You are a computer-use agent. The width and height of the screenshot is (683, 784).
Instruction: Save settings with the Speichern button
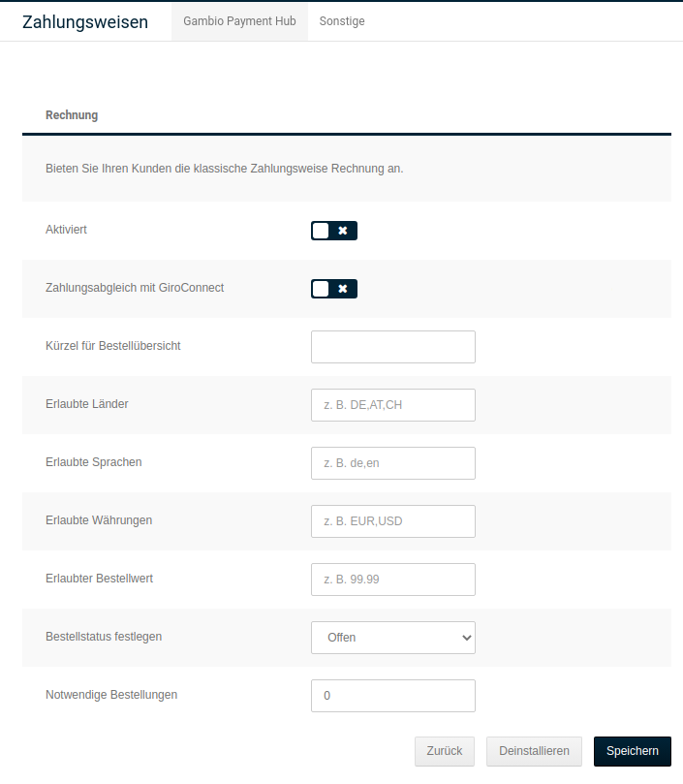(x=632, y=751)
